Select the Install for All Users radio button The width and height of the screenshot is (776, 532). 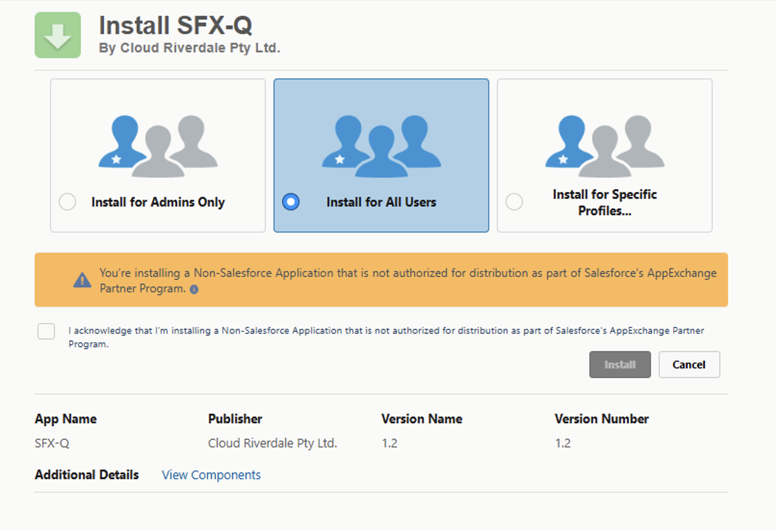point(291,202)
